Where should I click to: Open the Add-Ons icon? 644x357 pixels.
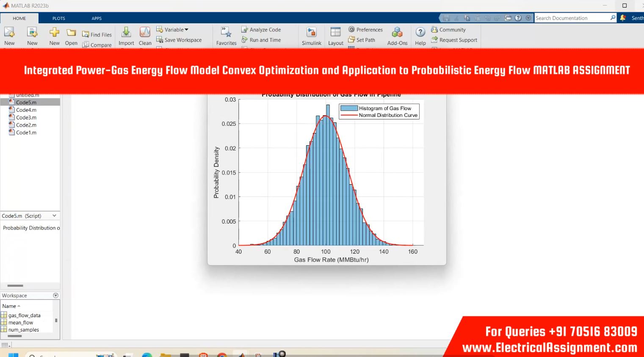pos(397,33)
